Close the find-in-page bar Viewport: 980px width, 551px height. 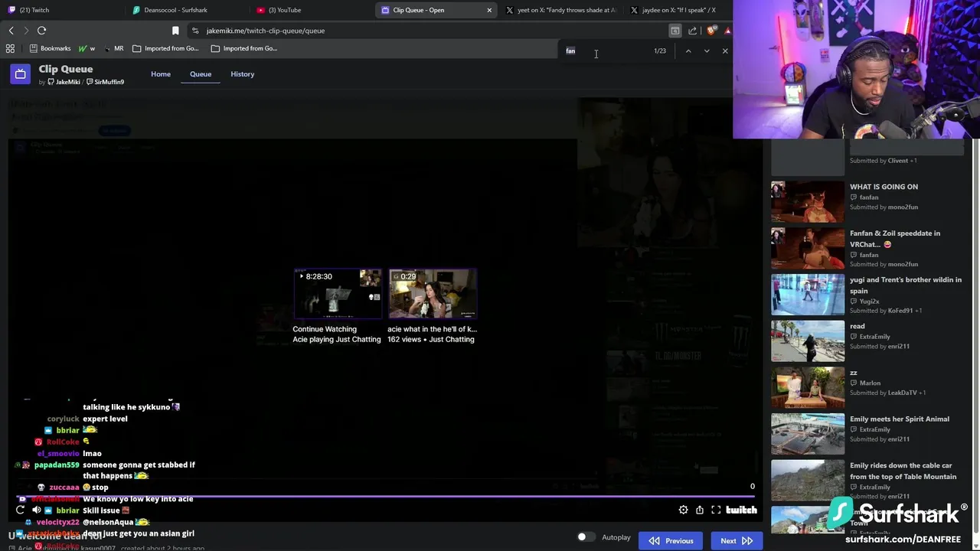pos(725,51)
